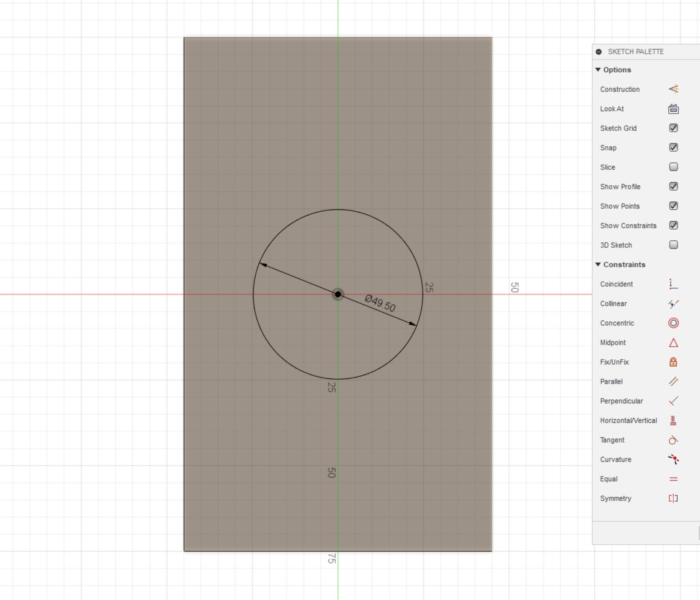The width and height of the screenshot is (700, 600).
Task: Select the Coincident constraint icon
Action: click(x=673, y=284)
